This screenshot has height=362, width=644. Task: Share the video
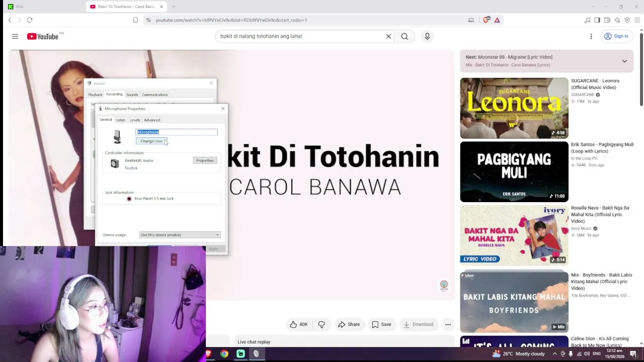349,324
